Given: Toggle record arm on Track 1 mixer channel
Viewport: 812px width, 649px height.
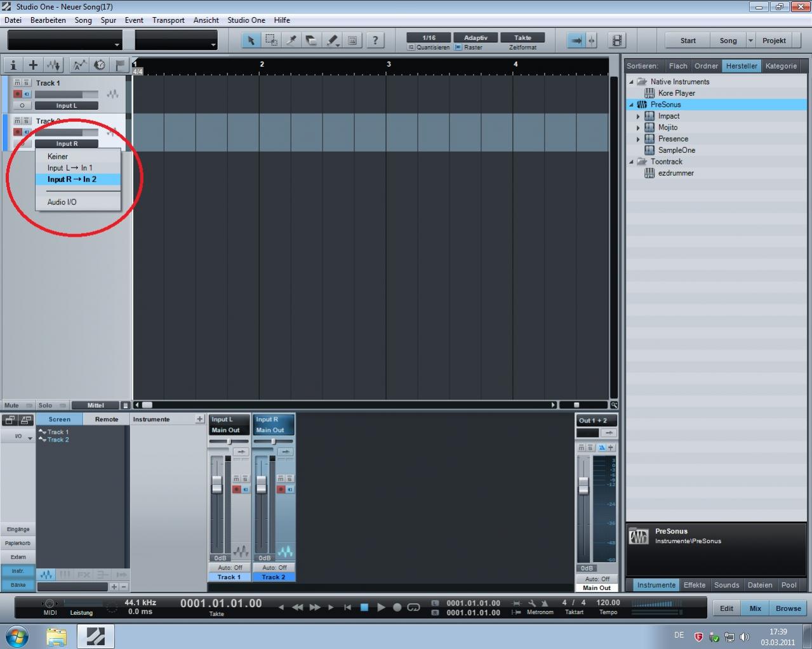Looking at the screenshot, I should 237,489.
